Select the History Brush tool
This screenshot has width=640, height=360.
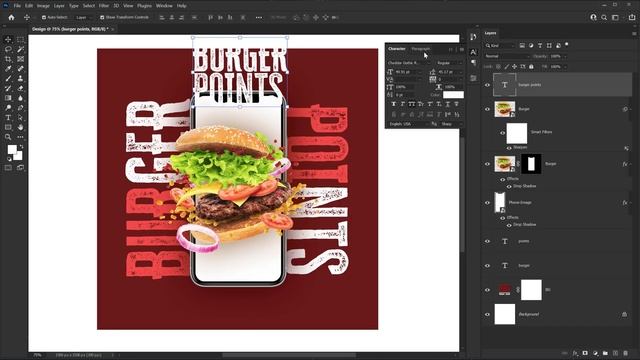click(8, 88)
